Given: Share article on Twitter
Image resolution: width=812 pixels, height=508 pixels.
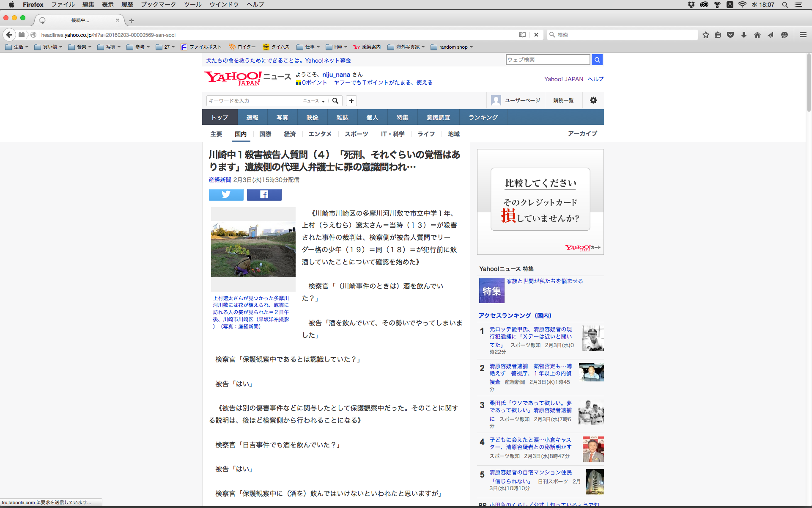Looking at the screenshot, I should tap(226, 194).
